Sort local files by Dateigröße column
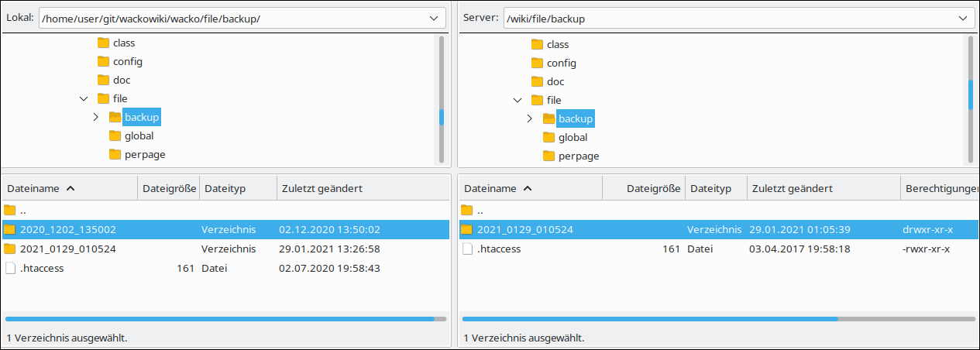Image resolution: width=980 pixels, height=350 pixels. [169, 188]
